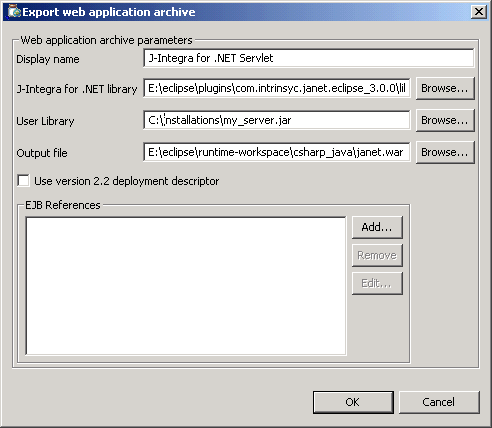Click the J-Integra for .NET library path field
The width and height of the screenshot is (492, 428).
pyautogui.click(x=277, y=88)
